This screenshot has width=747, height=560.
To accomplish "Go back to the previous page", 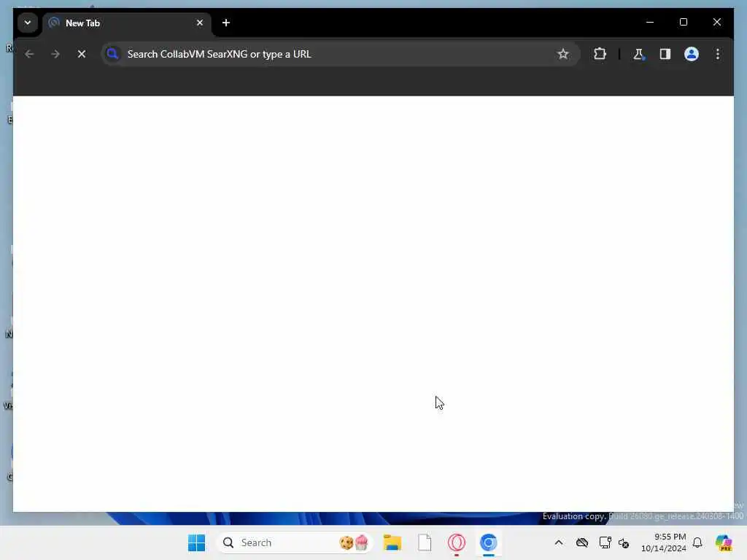I will (29, 54).
